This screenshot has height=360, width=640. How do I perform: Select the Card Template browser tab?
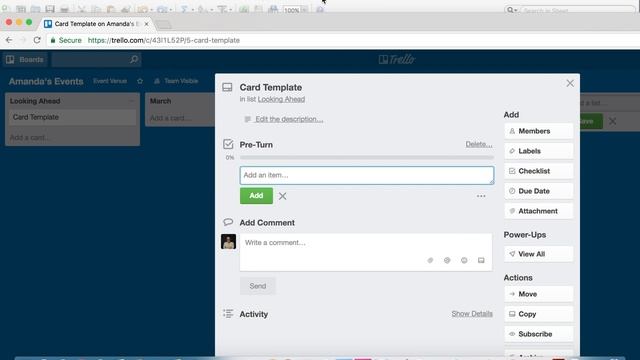point(97,24)
